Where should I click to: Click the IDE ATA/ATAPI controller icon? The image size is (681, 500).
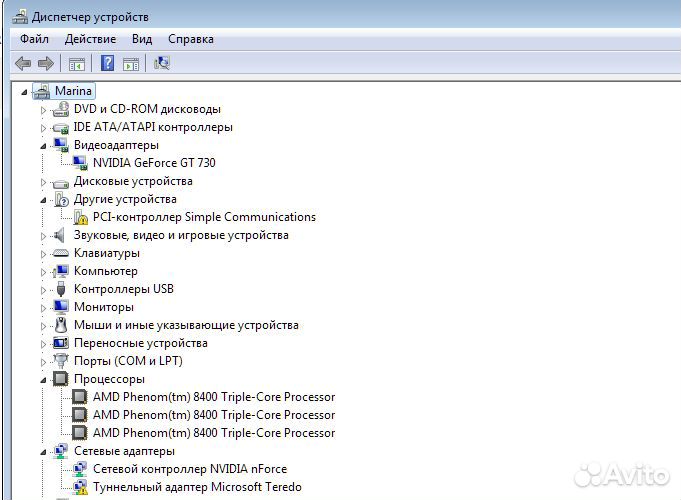coord(60,128)
